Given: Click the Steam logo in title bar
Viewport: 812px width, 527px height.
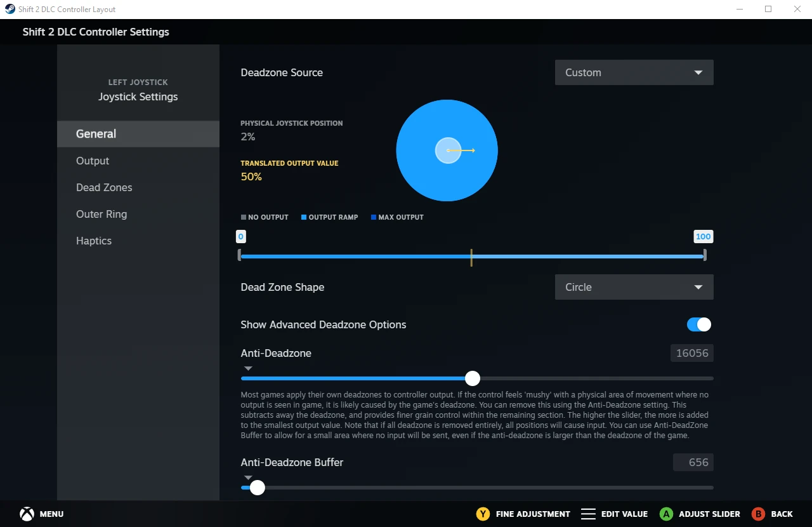Looking at the screenshot, I should click(10, 10).
